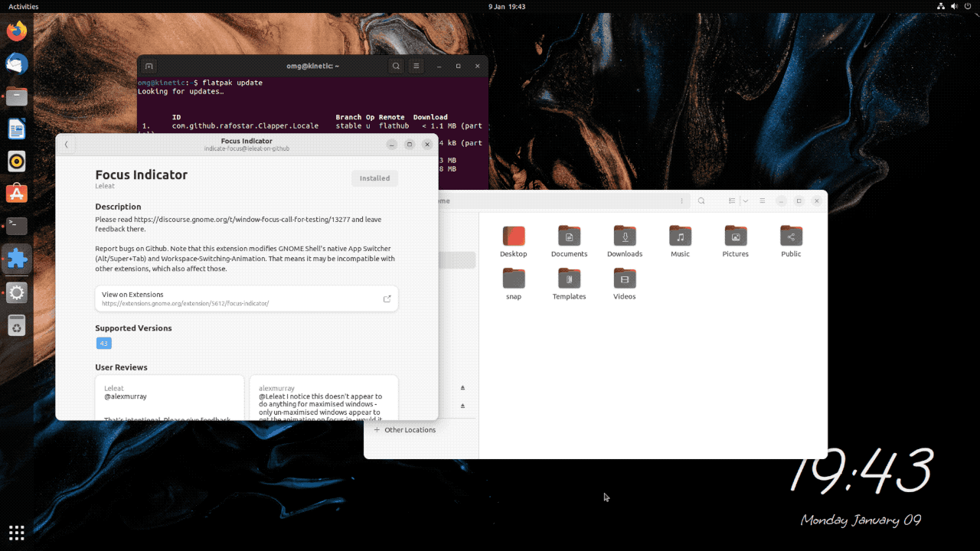The image size is (980, 551).
Task: Click the power icon in the top bar
Action: point(969,6)
